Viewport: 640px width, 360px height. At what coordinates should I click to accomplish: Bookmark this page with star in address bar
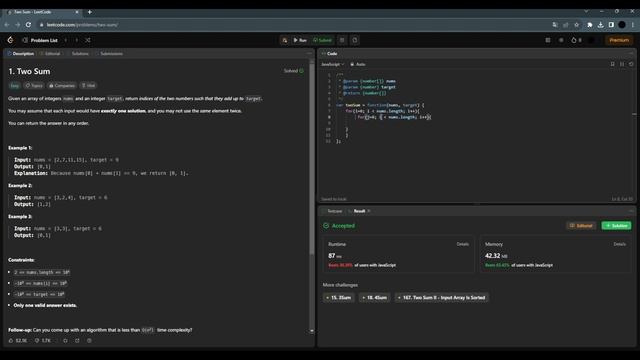576,25
